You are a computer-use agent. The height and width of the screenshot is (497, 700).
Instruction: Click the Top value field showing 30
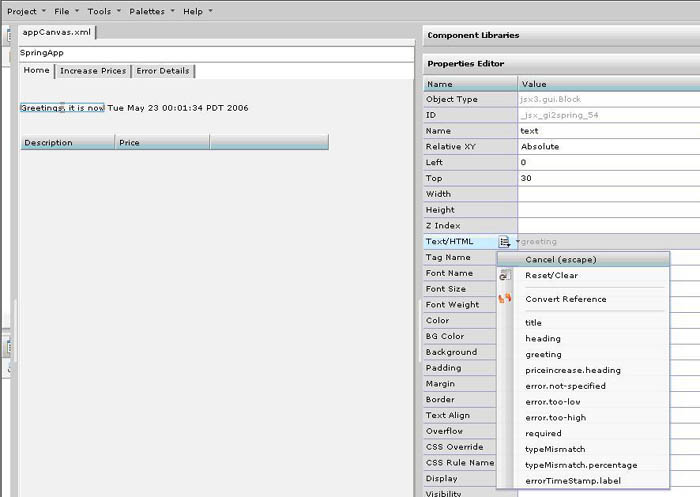coord(608,178)
